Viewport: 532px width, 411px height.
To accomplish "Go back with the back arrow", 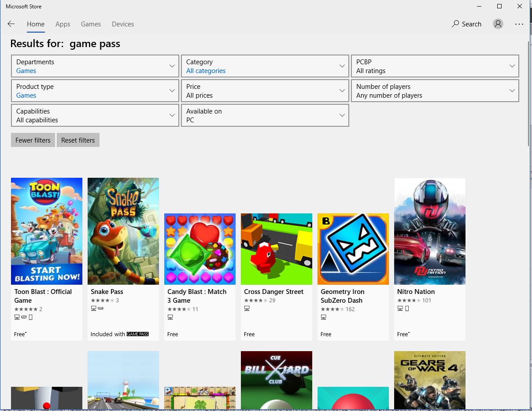I will (x=11, y=24).
